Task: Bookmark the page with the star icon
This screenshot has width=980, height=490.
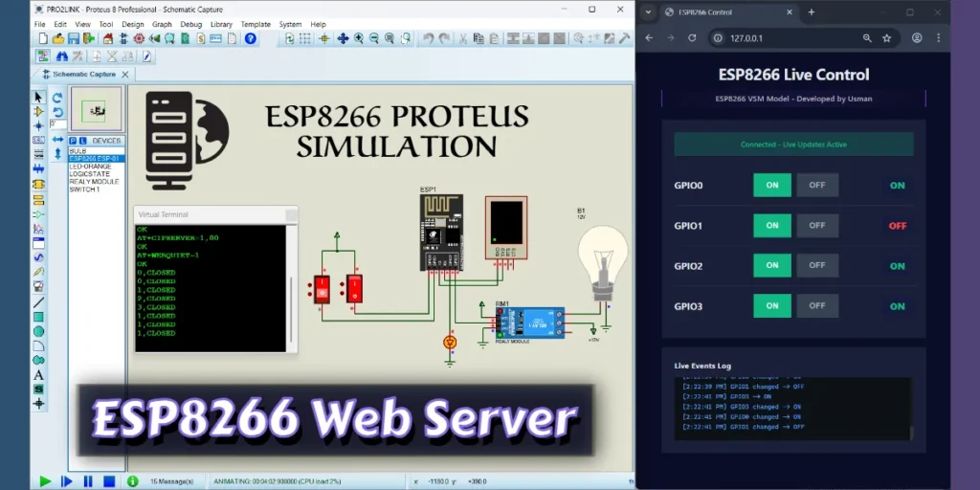Action: pos(886,38)
